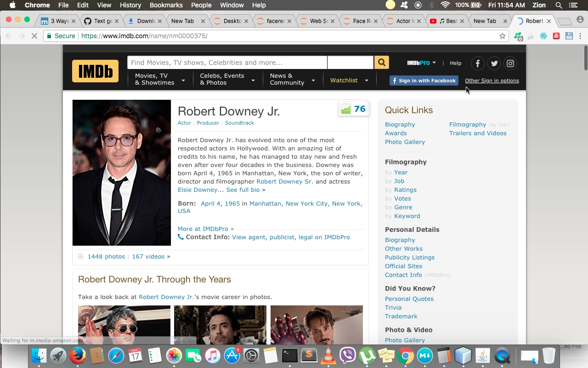This screenshot has height=368, width=588.
Task: Launch VLC from the dock
Action: coord(328,356)
